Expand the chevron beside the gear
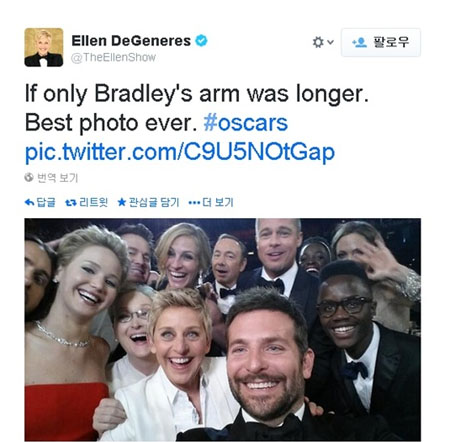 (x=330, y=42)
